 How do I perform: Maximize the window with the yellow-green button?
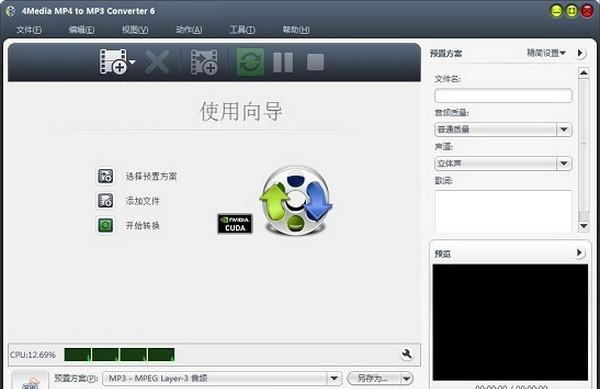point(572,11)
